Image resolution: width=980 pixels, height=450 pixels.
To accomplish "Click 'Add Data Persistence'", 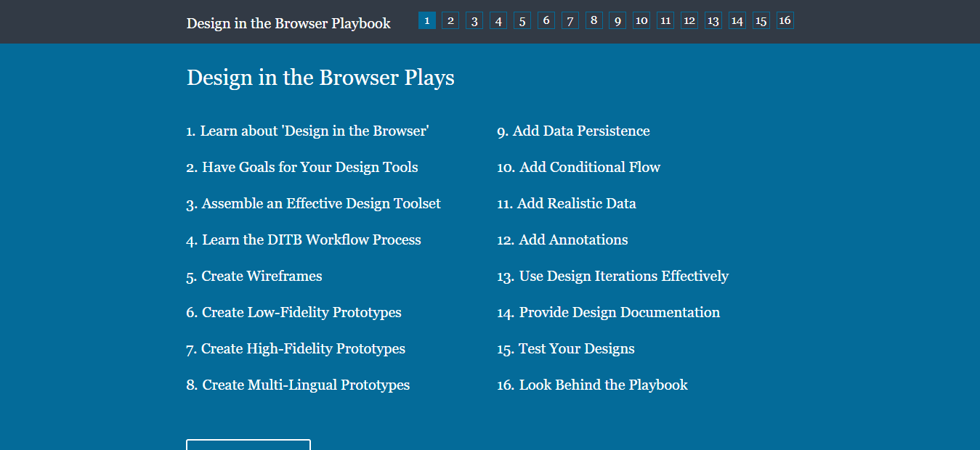I will click(580, 131).
